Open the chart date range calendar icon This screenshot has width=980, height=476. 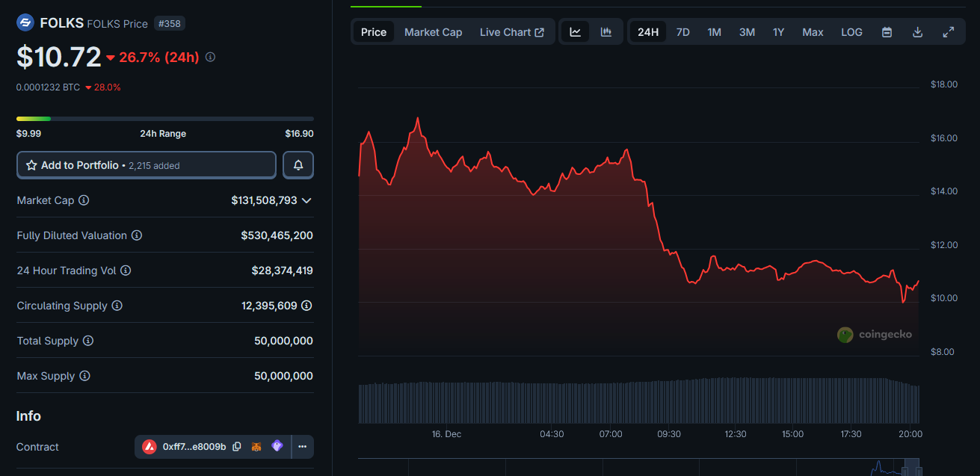coord(887,32)
